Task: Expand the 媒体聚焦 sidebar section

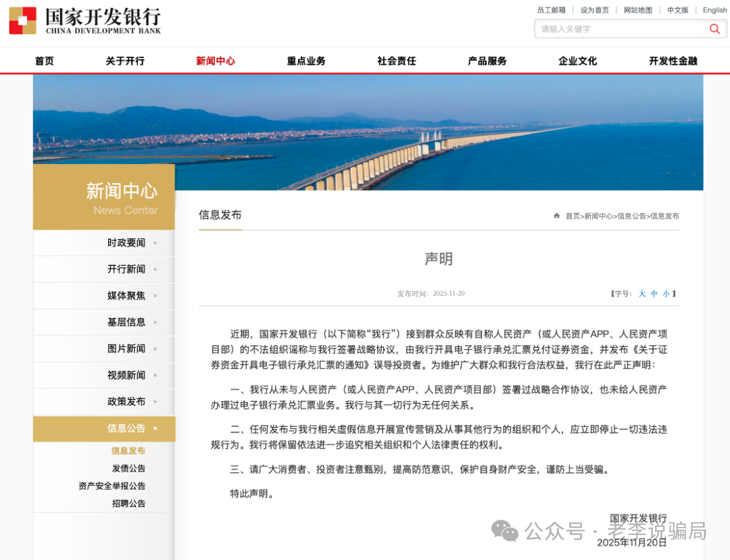Action: click(126, 295)
